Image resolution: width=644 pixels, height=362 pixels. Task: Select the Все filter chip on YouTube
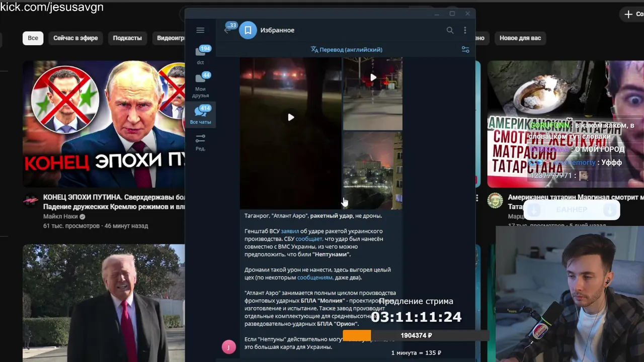click(33, 38)
